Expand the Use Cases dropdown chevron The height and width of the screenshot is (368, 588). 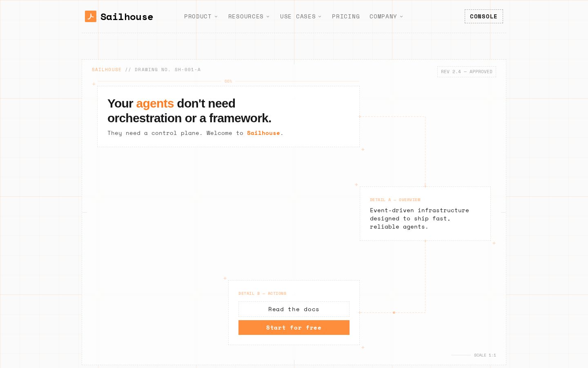tap(320, 17)
